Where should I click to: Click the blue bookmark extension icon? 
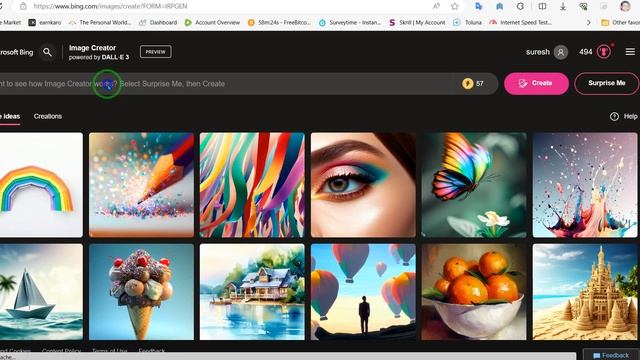coord(500,6)
